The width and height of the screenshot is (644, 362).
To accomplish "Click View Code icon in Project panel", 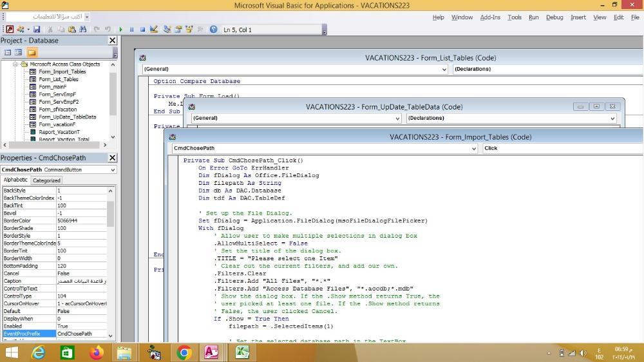I will click(8, 52).
